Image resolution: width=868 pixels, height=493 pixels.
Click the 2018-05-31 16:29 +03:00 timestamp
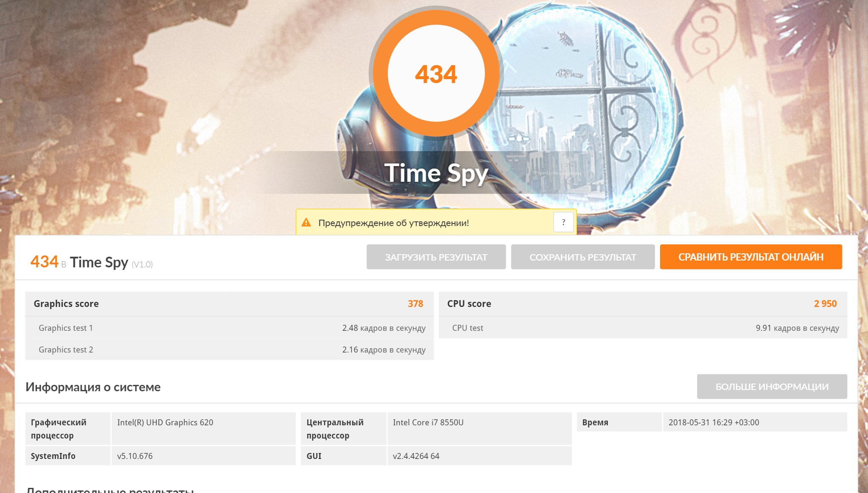(714, 422)
